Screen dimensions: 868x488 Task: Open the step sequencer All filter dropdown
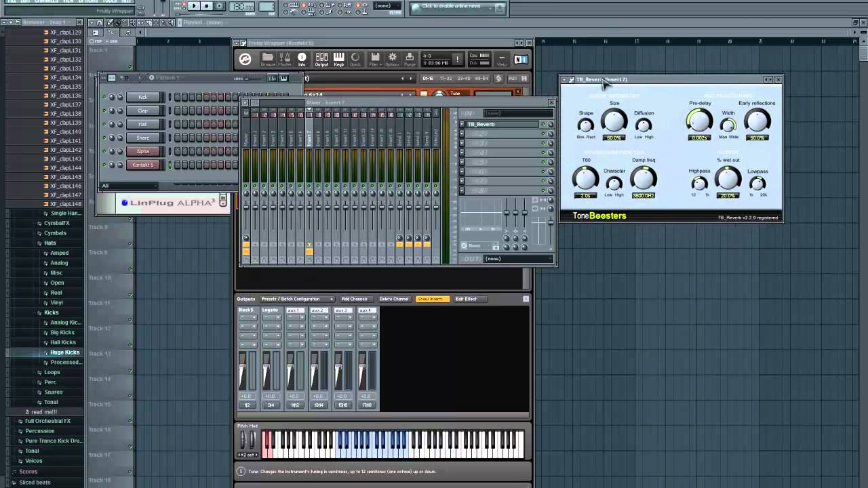129,186
